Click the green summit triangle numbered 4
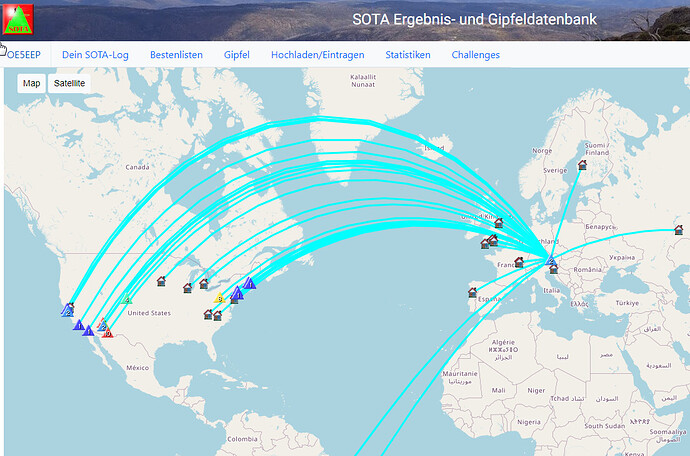This screenshot has height=456, width=690. 126,299
